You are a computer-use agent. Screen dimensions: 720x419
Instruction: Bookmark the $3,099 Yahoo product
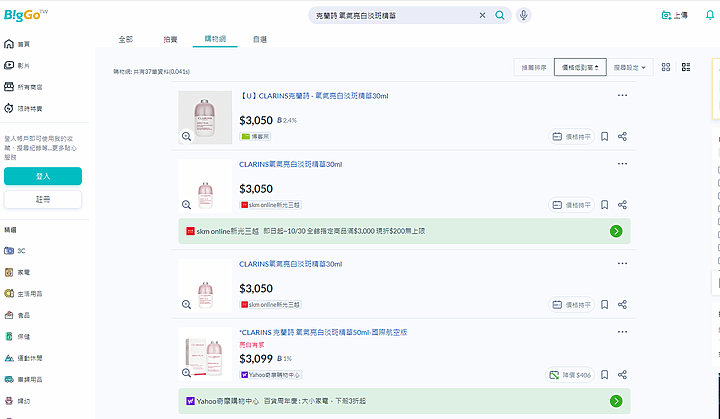point(605,375)
